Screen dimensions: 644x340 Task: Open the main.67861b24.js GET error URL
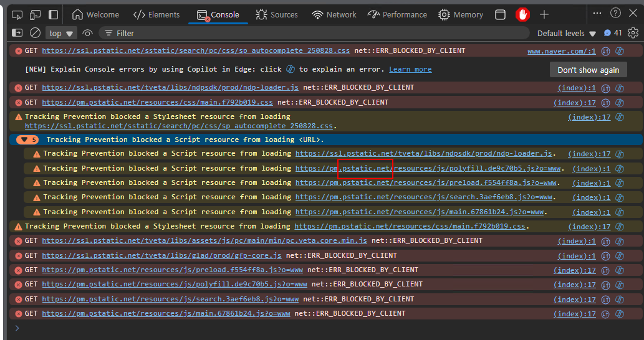[166, 313]
